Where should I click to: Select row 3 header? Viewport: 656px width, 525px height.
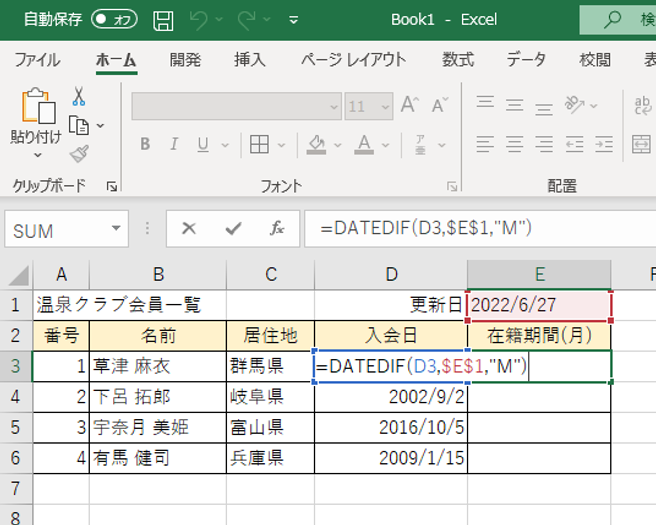(x=16, y=366)
